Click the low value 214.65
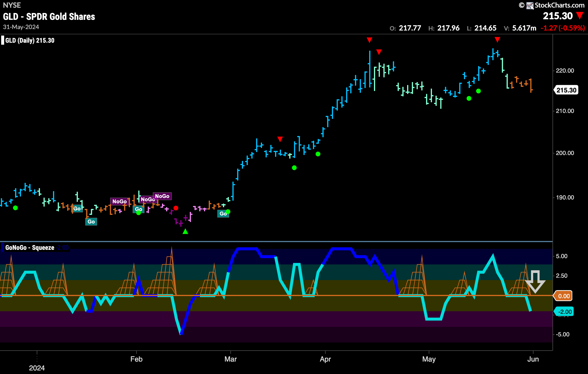This screenshot has height=374, width=588. click(x=485, y=28)
